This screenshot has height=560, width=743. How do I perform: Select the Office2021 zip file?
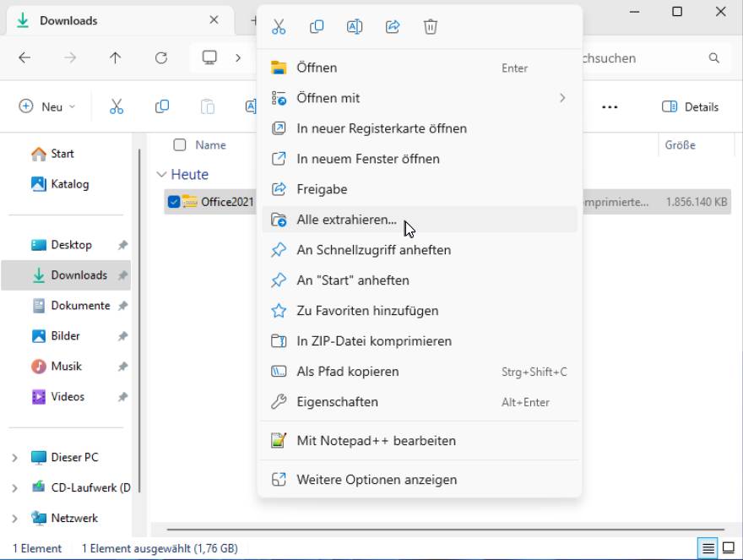pos(227,202)
